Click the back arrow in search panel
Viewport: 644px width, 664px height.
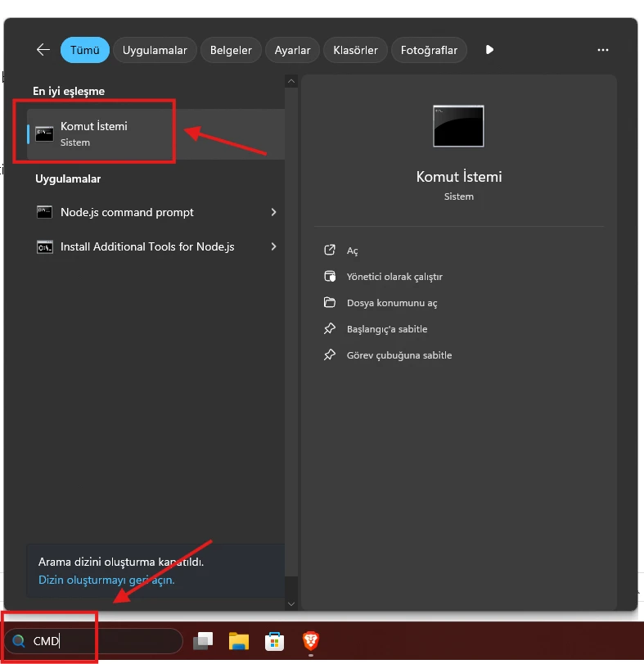[43, 50]
